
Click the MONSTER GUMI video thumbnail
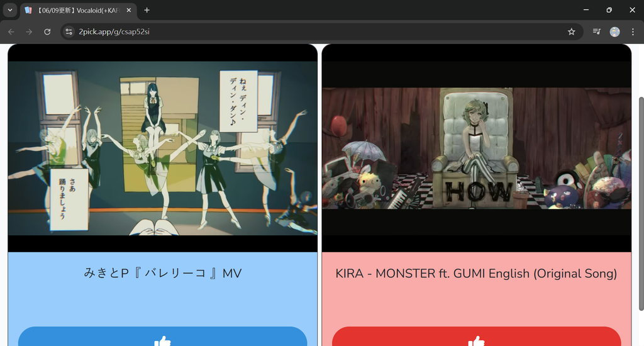tap(477, 148)
